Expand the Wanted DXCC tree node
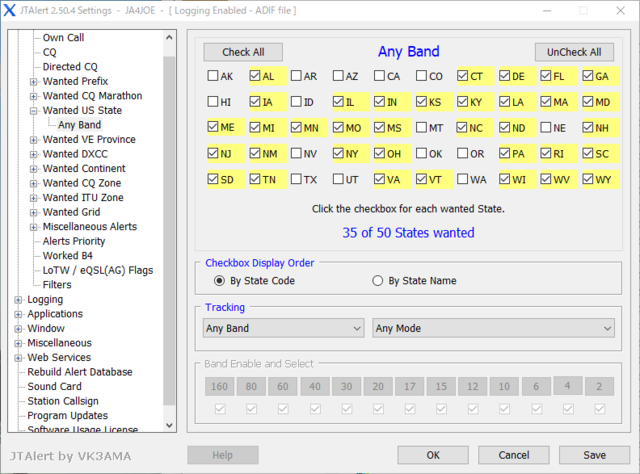Screen dimensions: 640x474 click(x=33, y=154)
